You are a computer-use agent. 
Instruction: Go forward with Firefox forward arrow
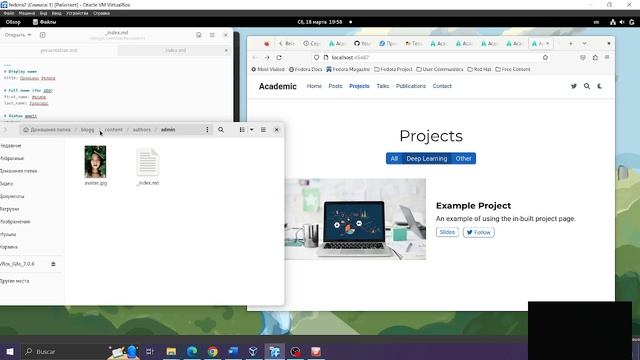click(267, 58)
